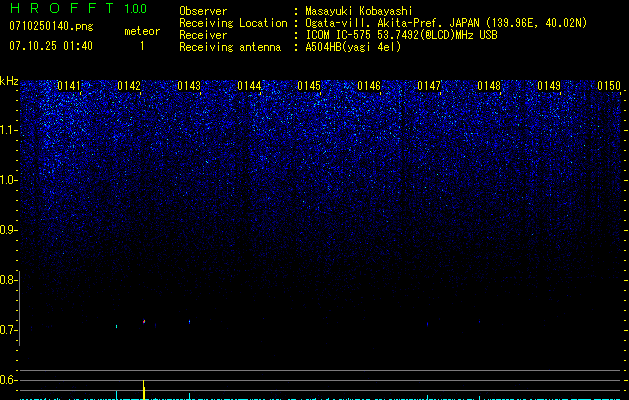Screen dimensions: 629x400
Task: Click the 1.1 kHz axis label
Action: [x=8, y=130]
